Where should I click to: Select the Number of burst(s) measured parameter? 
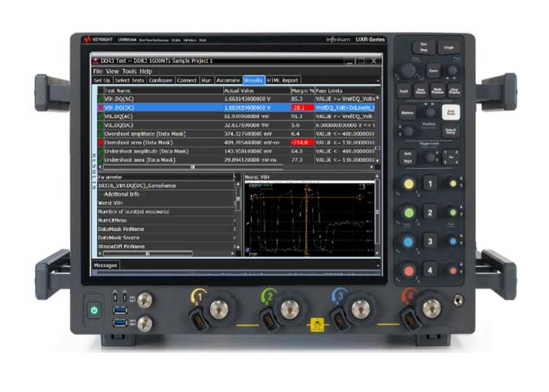[x=165, y=212]
